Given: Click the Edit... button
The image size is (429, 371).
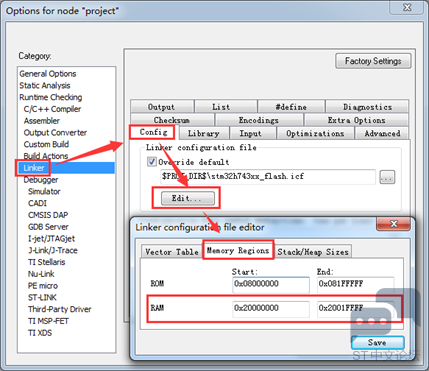Looking at the screenshot, I should point(188,198).
